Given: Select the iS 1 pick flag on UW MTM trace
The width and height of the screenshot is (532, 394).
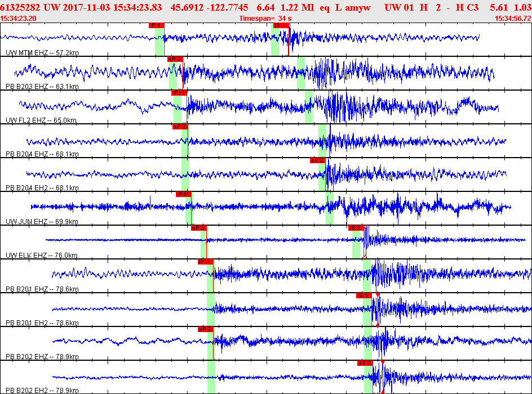Looking at the screenshot, I should point(281,25).
